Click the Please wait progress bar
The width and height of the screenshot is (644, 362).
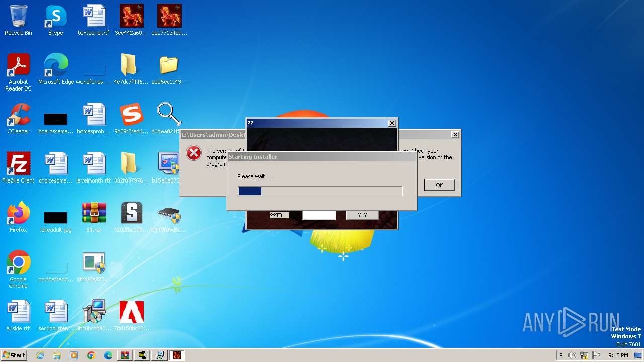tap(320, 191)
